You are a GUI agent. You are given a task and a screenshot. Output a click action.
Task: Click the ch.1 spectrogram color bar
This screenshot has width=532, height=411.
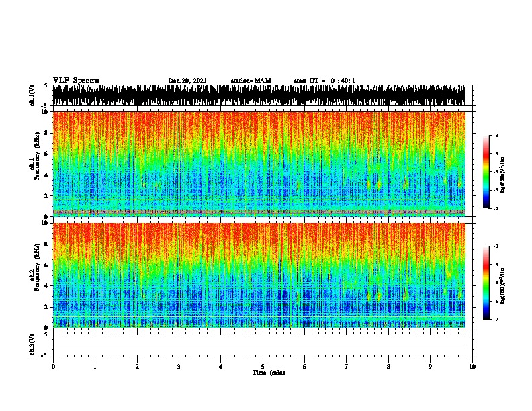(486, 172)
